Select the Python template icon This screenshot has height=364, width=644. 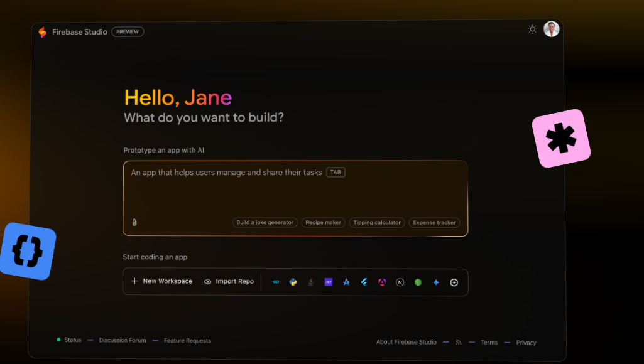[293, 282]
